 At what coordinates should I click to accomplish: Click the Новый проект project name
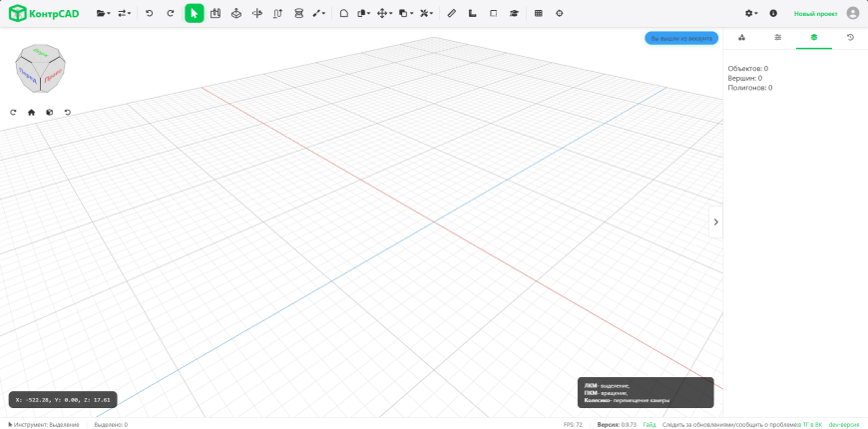pos(815,14)
